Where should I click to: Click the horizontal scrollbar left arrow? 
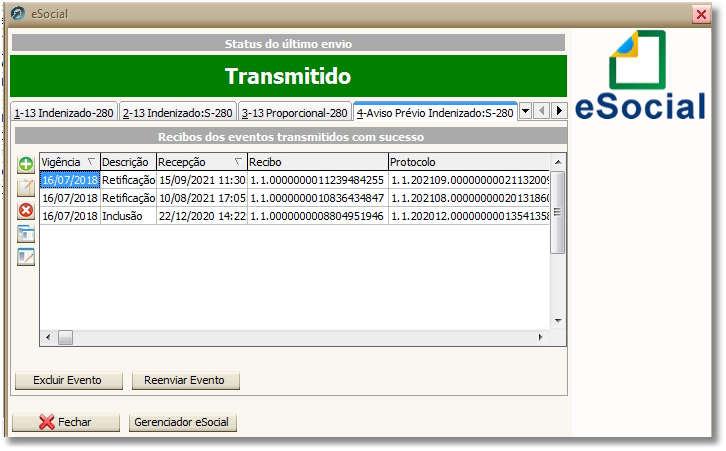coord(48,338)
